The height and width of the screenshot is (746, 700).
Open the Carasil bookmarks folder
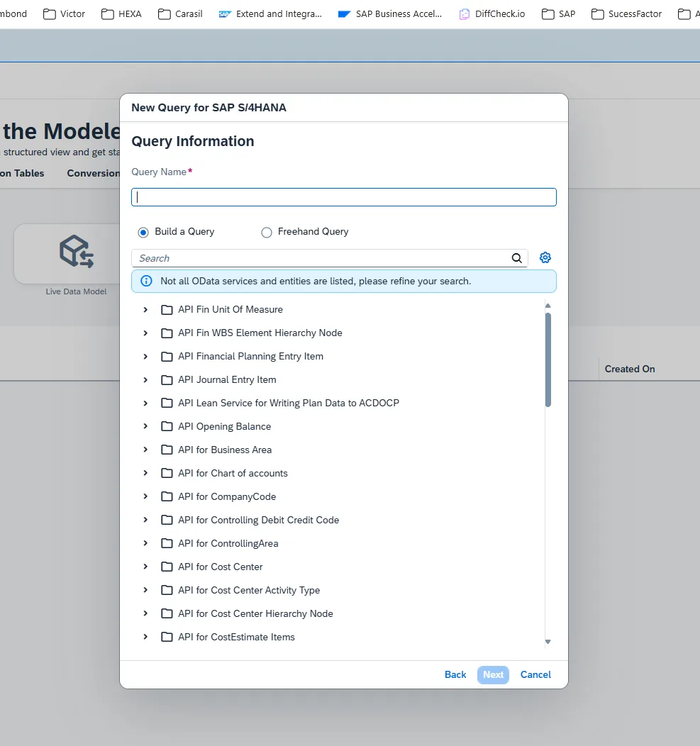tap(180, 13)
